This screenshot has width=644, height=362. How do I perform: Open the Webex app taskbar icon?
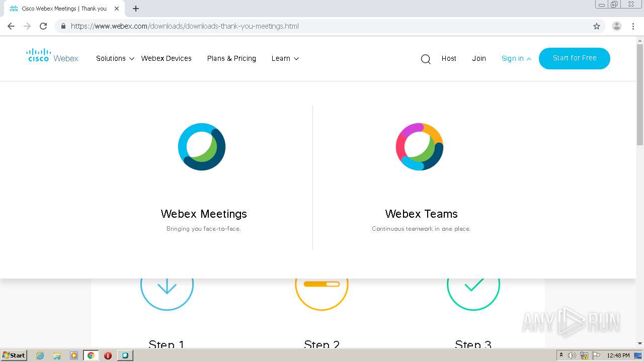[125, 355]
